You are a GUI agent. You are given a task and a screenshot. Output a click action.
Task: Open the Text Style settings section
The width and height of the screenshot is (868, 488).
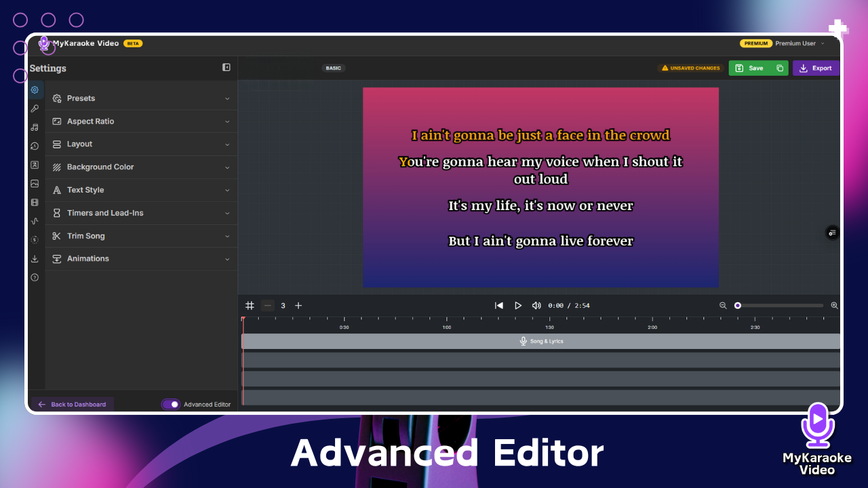click(141, 190)
